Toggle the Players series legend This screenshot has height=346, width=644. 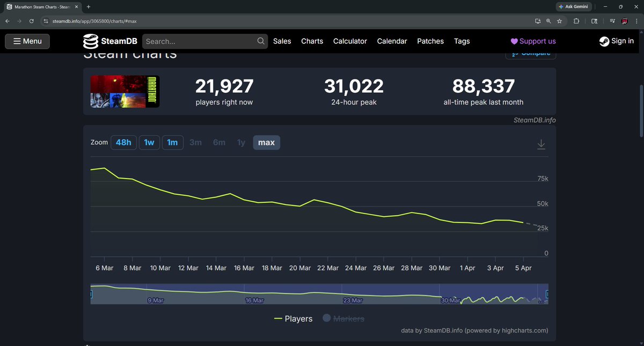coord(293,319)
